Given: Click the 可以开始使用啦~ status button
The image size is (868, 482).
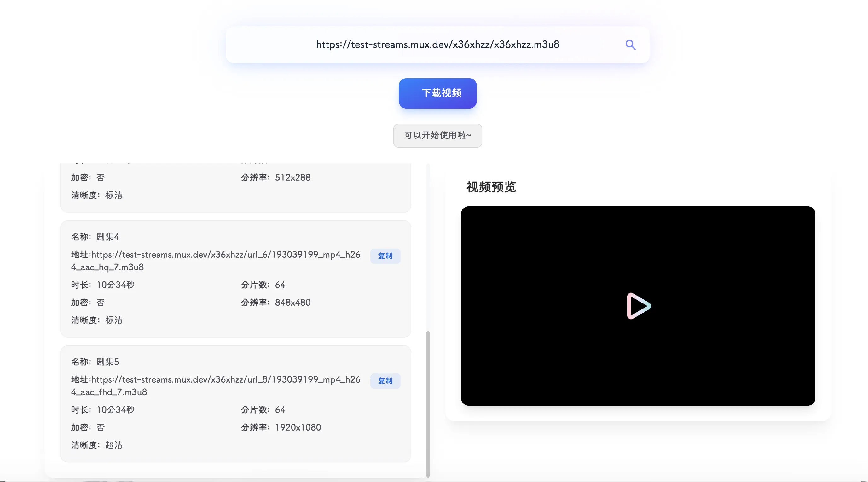Looking at the screenshot, I should (437, 135).
